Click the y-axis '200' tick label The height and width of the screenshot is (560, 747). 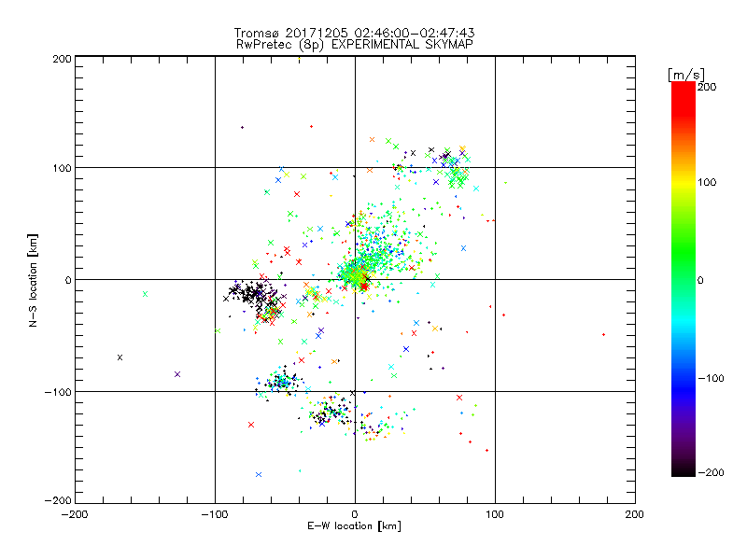pyautogui.click(x=62, y=59)
